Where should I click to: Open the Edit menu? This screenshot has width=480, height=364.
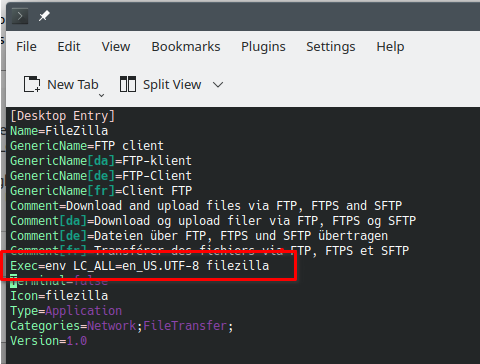[69, 47]
